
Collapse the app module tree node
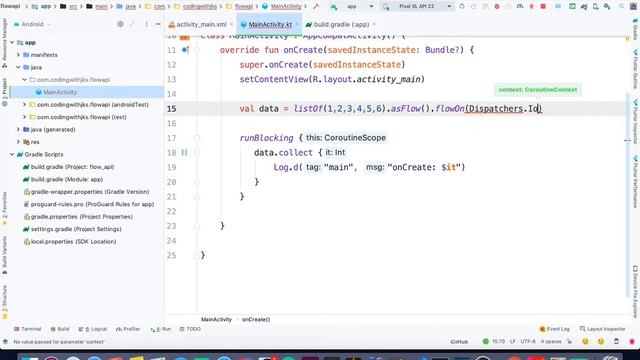tap(12, 42)
